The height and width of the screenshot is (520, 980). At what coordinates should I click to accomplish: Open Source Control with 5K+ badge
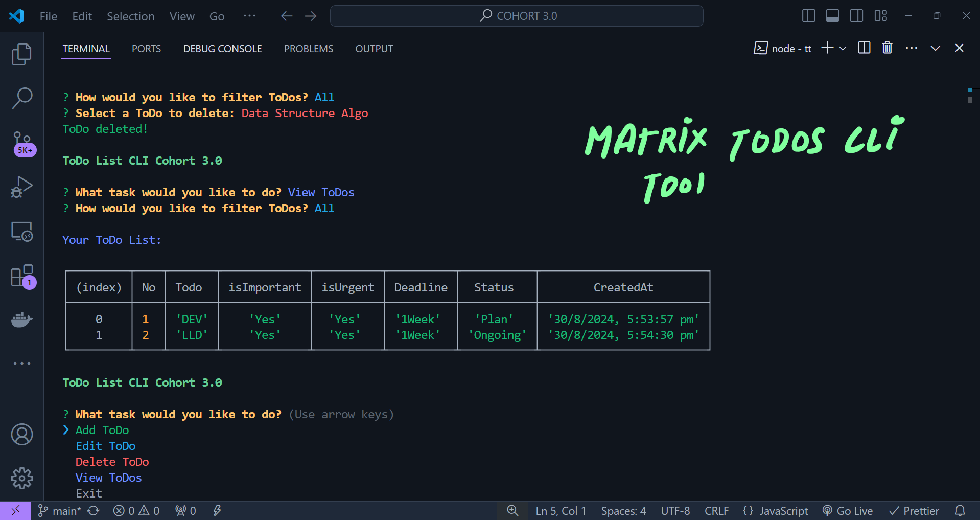point(23,144)
